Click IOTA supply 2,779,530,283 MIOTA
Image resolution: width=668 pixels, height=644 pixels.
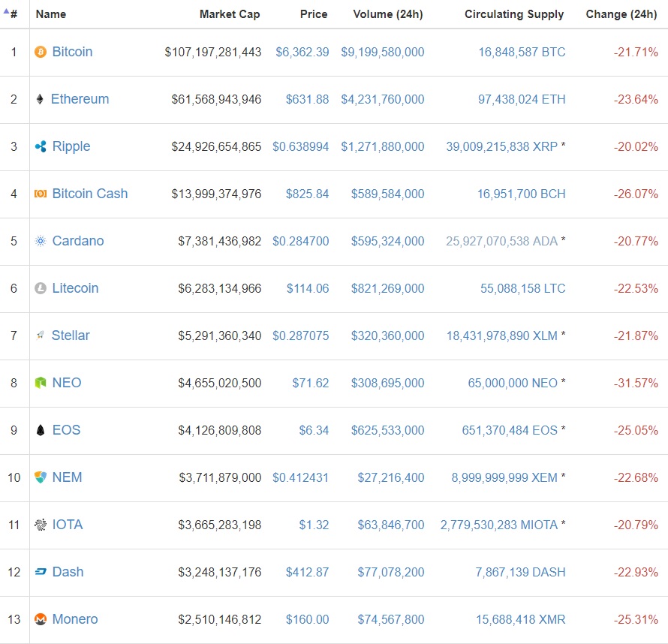tap(499, 525)
